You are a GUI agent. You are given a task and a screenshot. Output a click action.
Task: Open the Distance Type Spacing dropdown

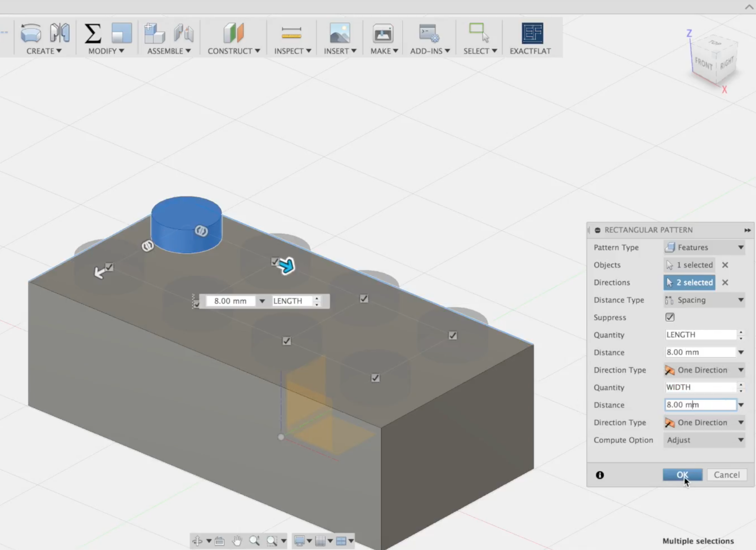pos(704,300)
